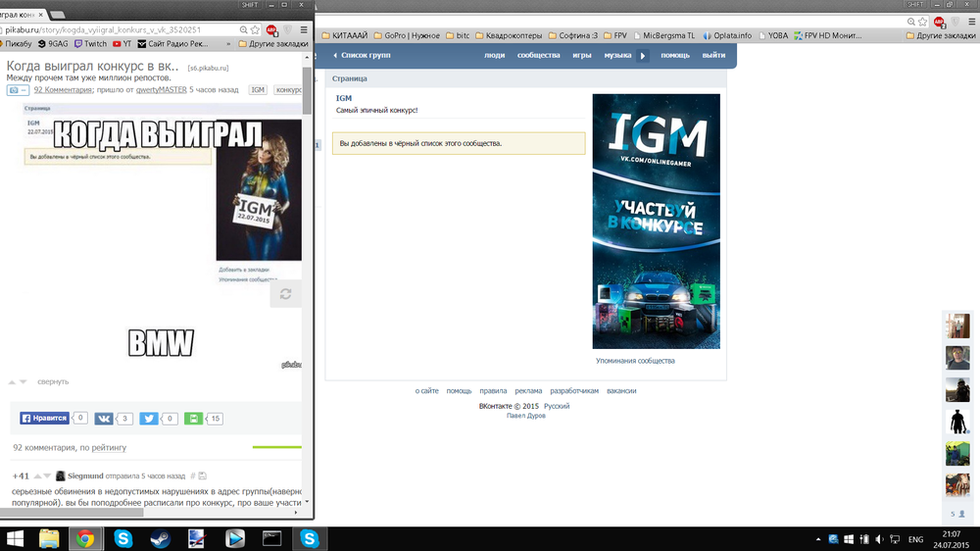Share the post via the Twitter icon
Image resolution: width=980 pixels, height=551 pixels.
point(149,419)
